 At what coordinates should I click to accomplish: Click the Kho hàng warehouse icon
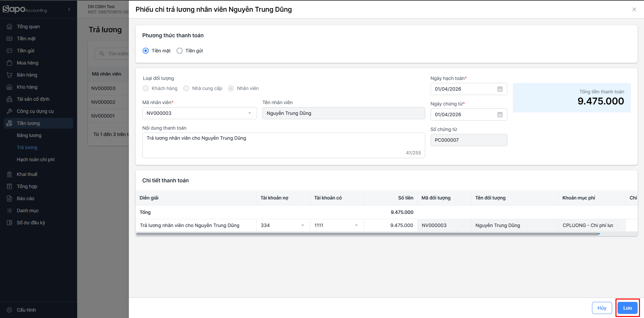tap(9, 87)
